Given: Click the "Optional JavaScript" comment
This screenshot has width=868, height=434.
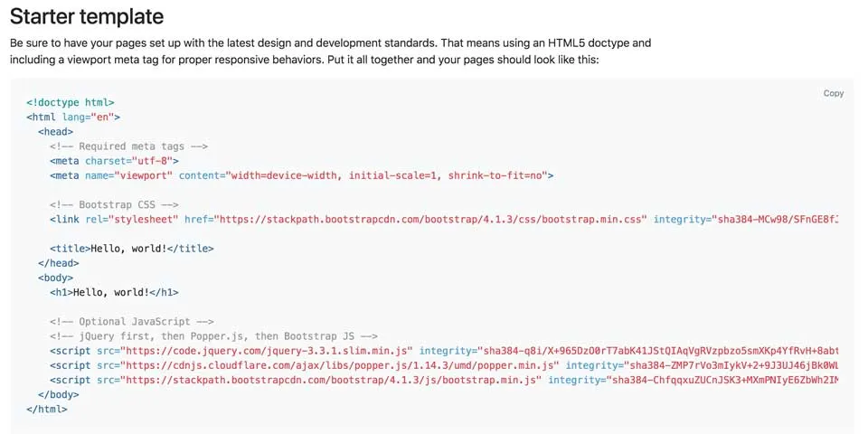Looking at the screenshot, I should click(x=132, y=321).
